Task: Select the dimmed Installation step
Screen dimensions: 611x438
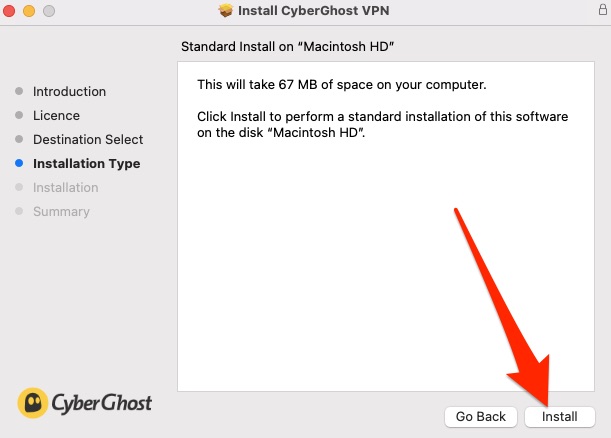Action: pos(65,187)
